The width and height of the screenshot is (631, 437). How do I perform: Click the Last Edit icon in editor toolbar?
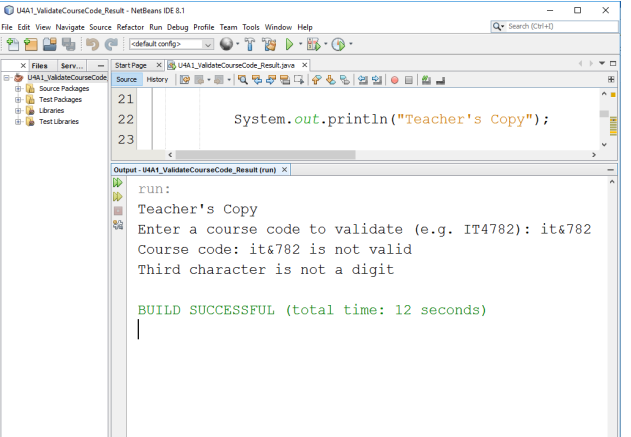(185, 80)
